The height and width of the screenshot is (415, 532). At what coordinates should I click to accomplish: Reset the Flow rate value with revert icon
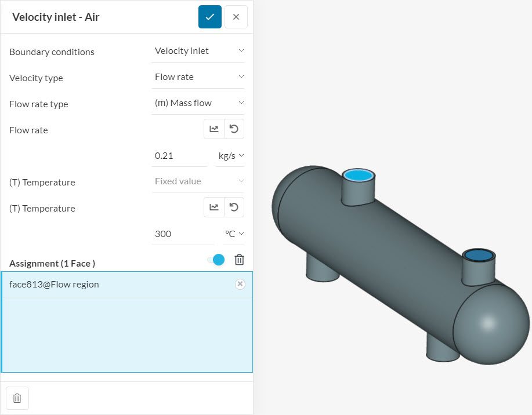pos(234,129)
